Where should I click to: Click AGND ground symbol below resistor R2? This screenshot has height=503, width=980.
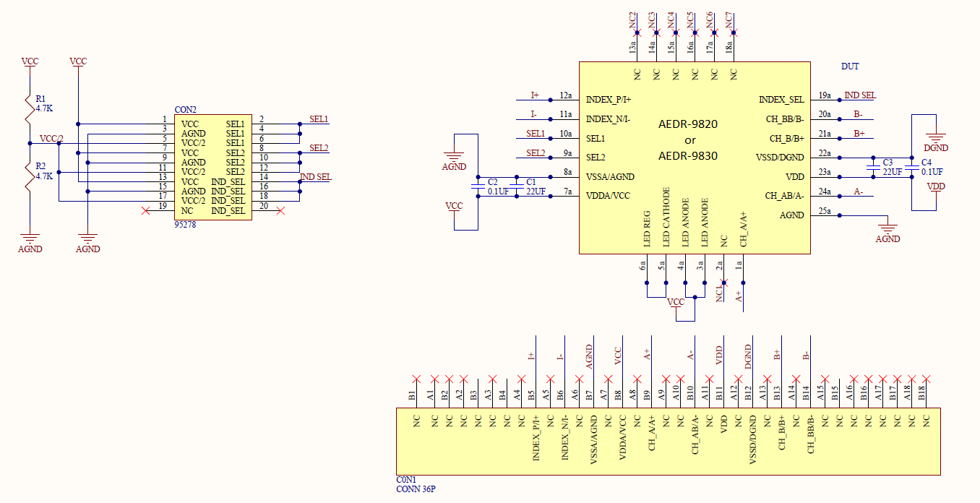[30, 238]
